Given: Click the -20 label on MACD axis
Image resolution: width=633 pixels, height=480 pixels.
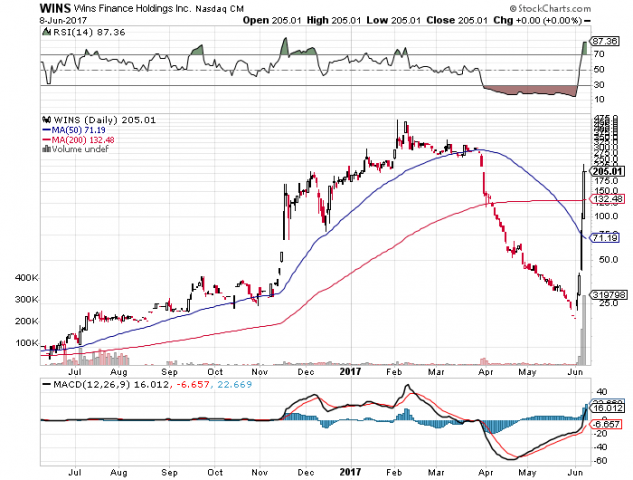Looking at the screenshot, I should [600, 433].
